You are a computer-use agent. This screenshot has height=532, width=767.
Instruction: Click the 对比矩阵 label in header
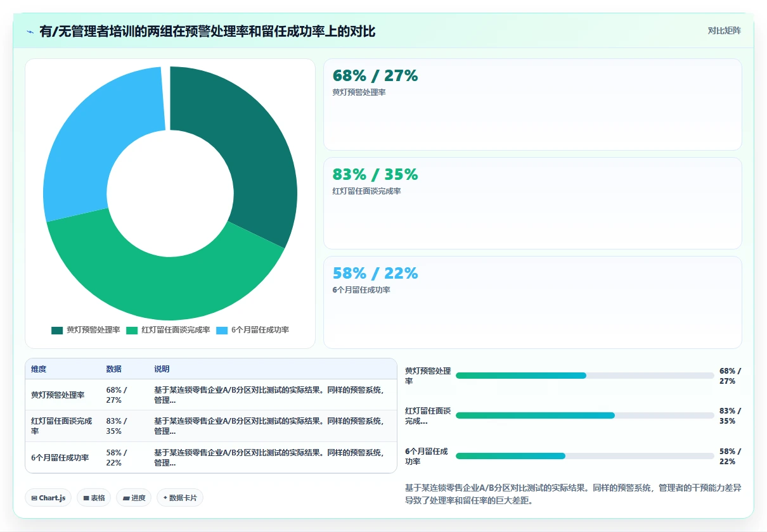[x=725, y=30]
